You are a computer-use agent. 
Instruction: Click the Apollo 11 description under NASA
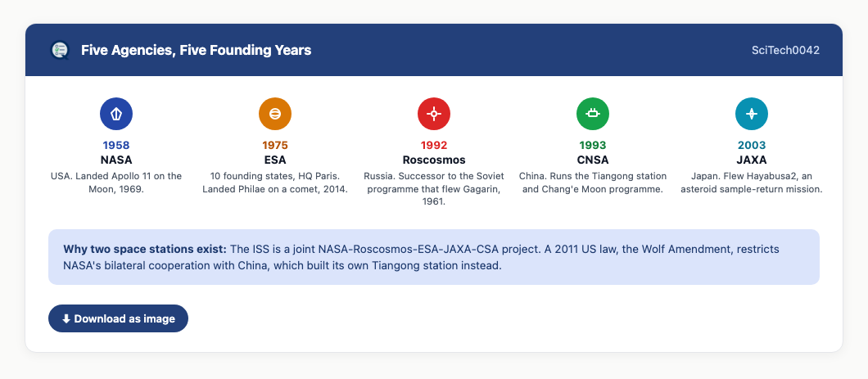(116, 183)
